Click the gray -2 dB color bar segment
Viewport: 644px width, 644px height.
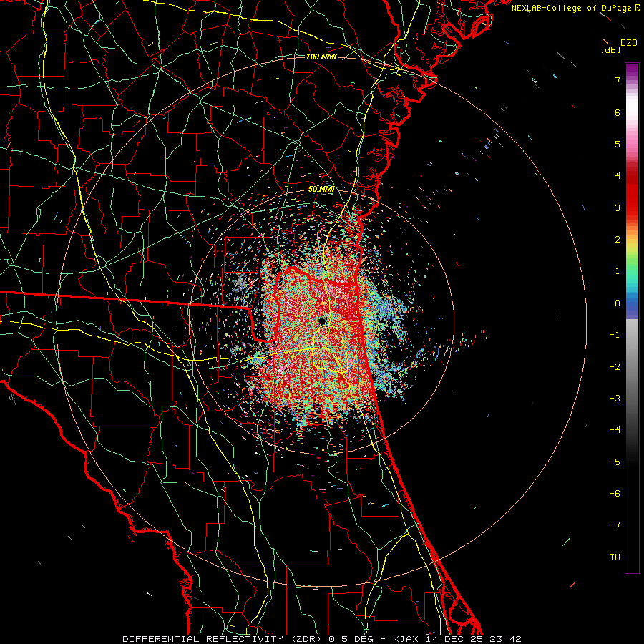[x=632, y=367]
